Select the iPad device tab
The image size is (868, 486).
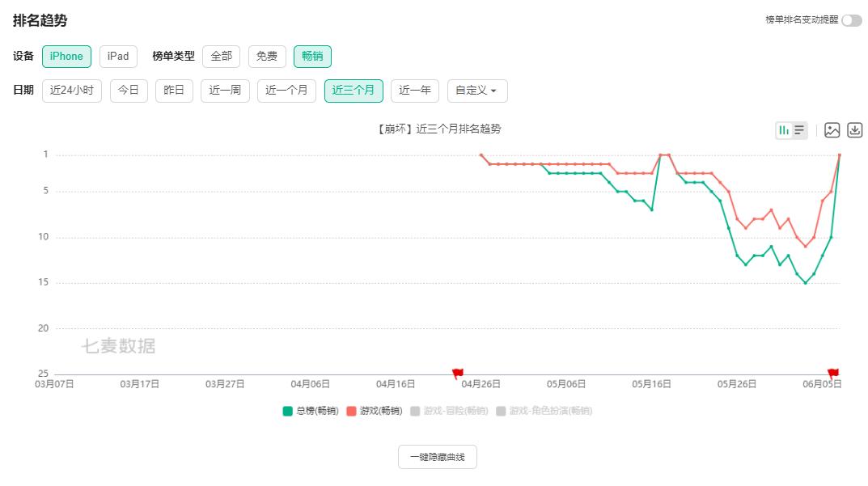point(118,57)
